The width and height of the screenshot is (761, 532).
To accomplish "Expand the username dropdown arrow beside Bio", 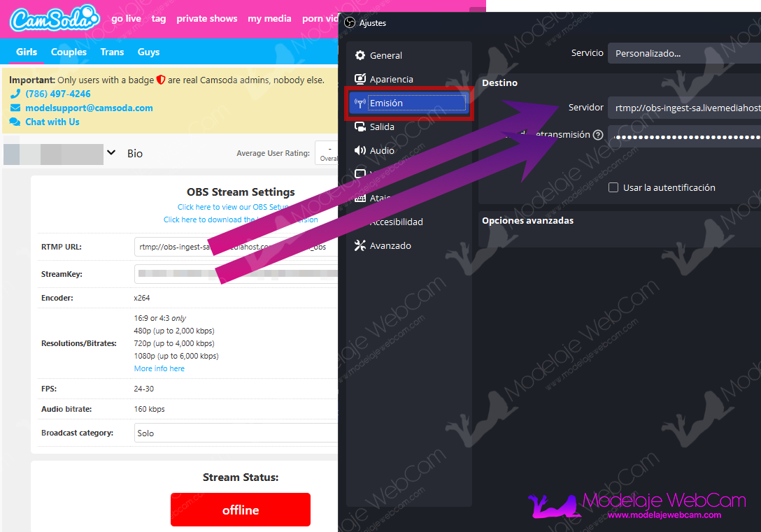I will (x=111, y=153).
